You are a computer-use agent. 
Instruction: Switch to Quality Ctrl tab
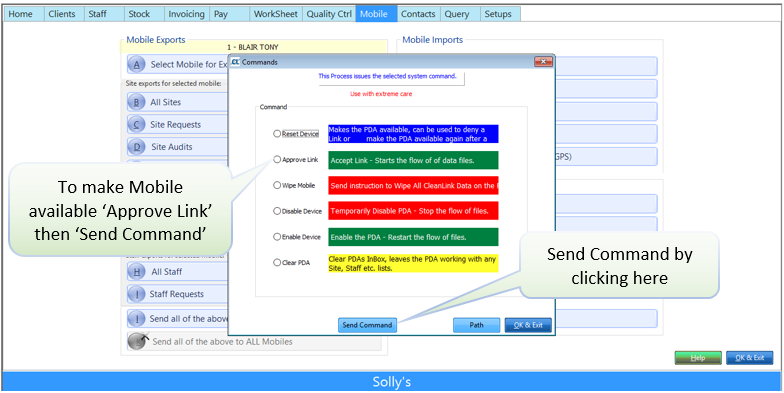pyautogui.click(x=328, y=14)
